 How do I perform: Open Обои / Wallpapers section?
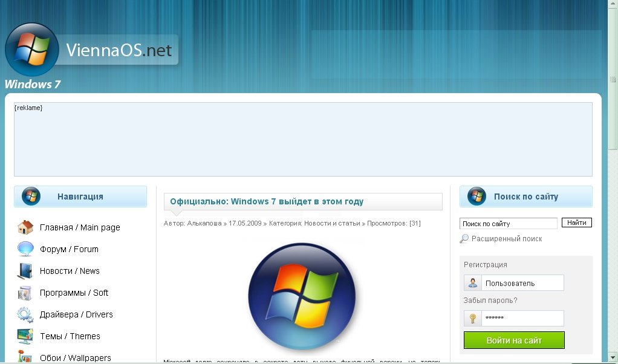(x=76, y=358)
